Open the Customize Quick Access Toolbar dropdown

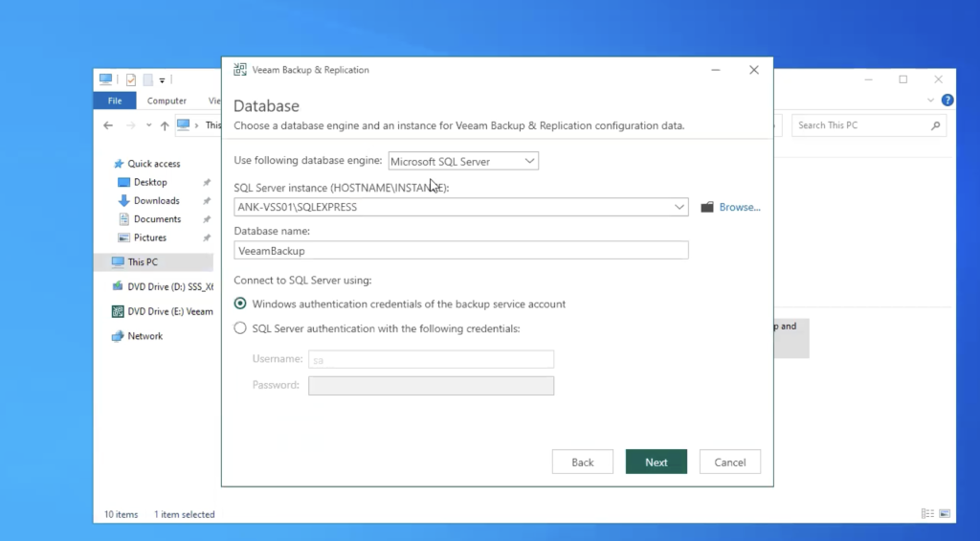click(x=162, y=80)
